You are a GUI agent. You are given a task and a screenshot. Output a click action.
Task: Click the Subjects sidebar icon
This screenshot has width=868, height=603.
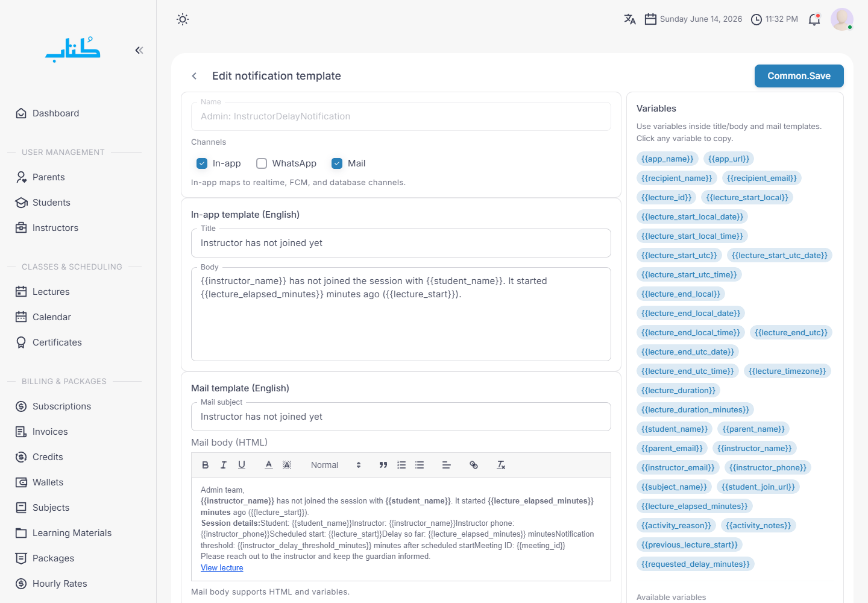[21, 508]
